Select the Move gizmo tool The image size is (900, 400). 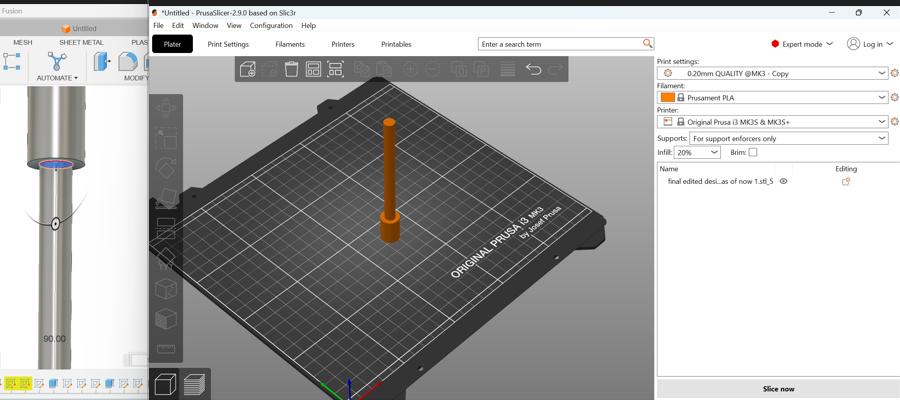click(x=166, y=108)
